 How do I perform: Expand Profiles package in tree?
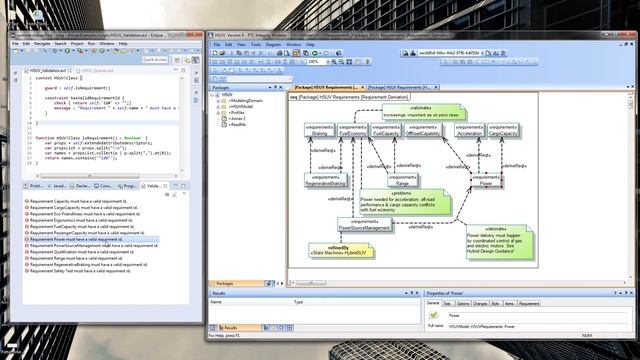tap(218, 113)
